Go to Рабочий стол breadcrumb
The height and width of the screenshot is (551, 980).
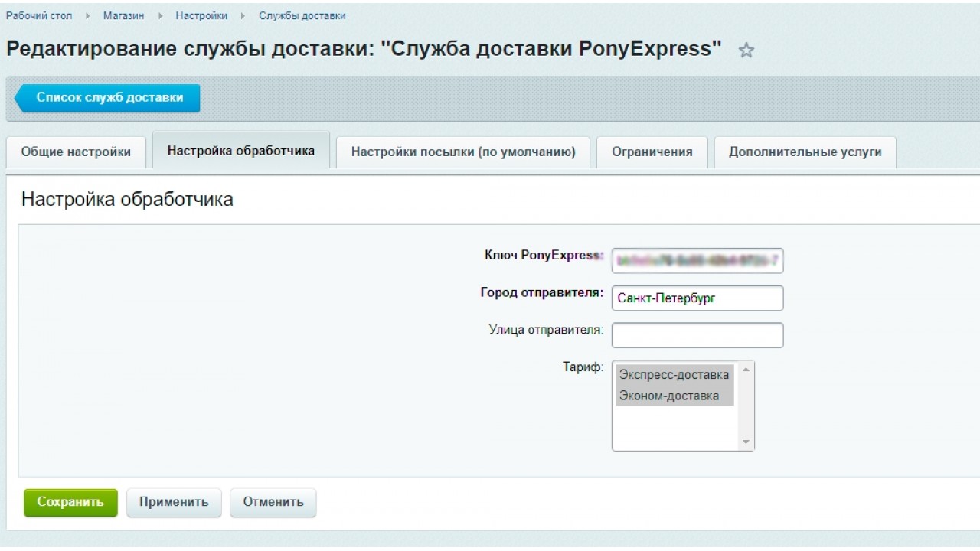click(39, 16)
